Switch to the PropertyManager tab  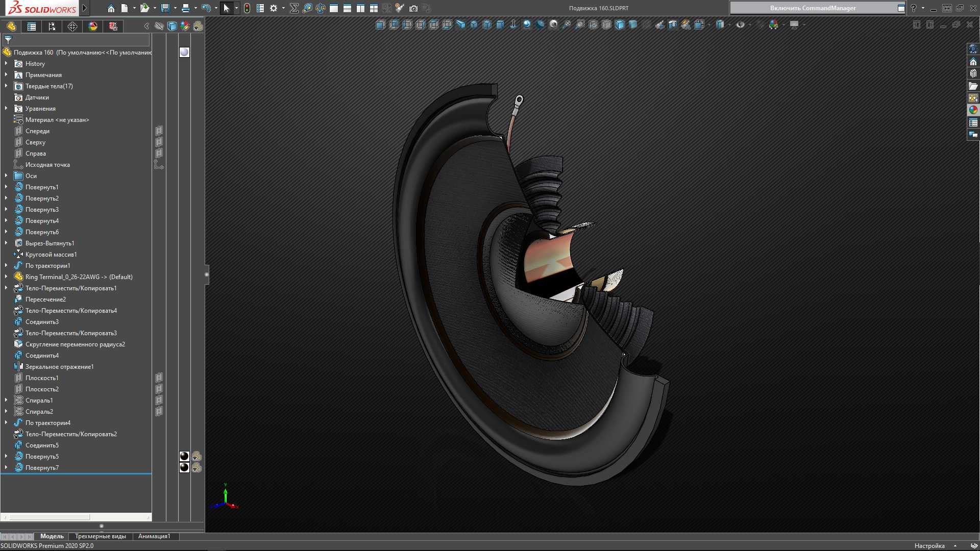coord(32,27)
